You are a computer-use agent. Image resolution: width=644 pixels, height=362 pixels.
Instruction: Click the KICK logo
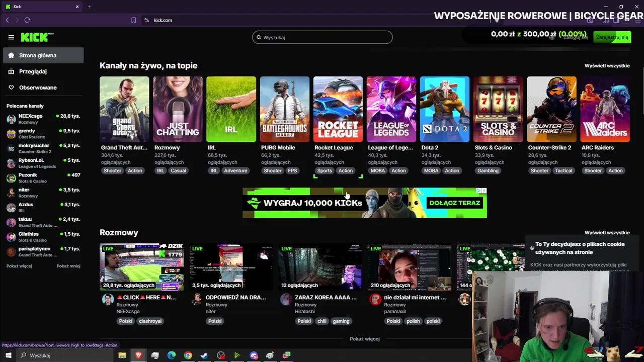(x=37, y=37)
